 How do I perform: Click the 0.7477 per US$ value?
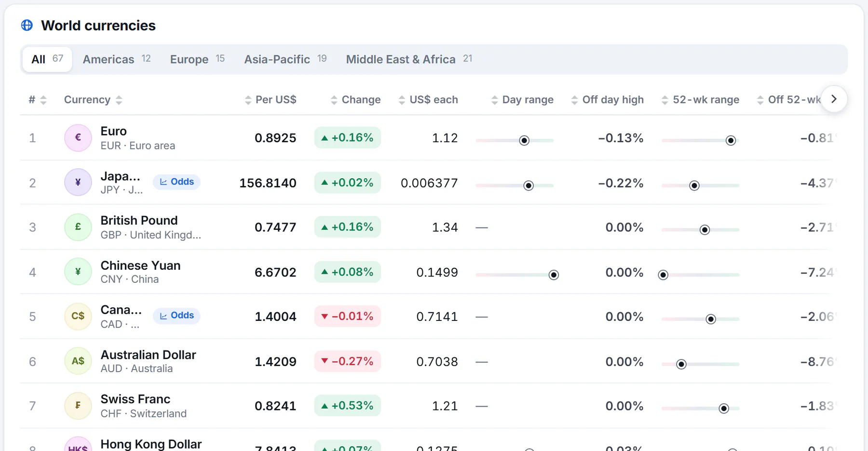(275, 227)
